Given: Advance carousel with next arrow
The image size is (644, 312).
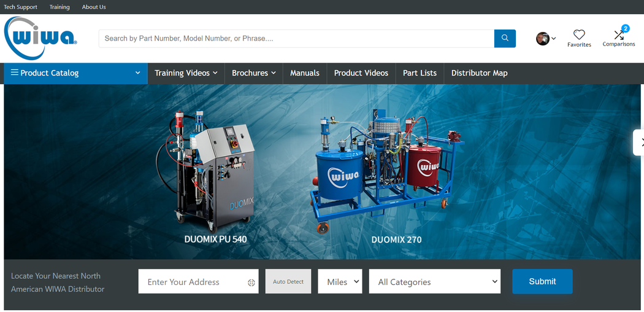Looking at the screenshot, I should coord(640,142).
